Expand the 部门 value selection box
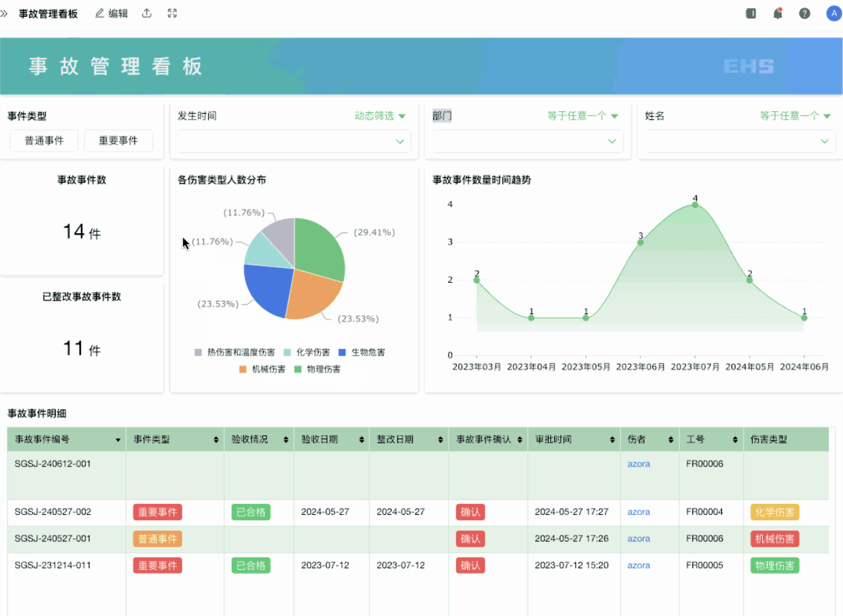Image resolution: width=843 pixels, height=616 pixels. [528, 141]
